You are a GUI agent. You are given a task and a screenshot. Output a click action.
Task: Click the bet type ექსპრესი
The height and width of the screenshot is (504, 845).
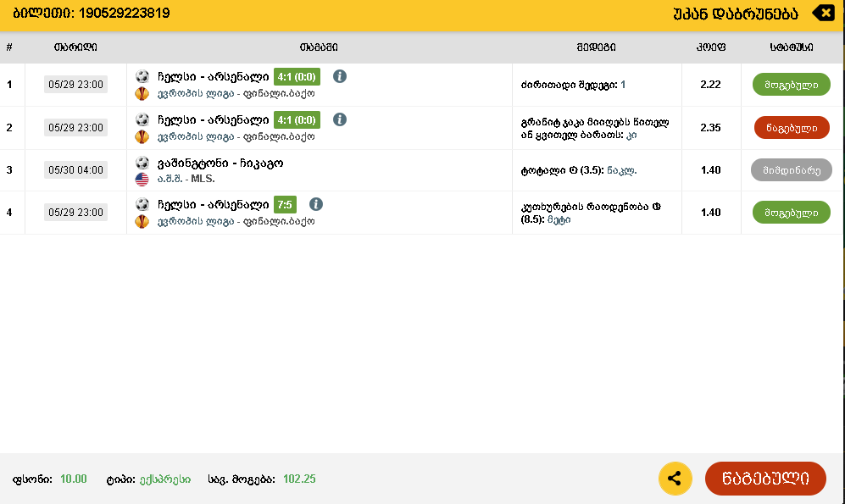165,479
